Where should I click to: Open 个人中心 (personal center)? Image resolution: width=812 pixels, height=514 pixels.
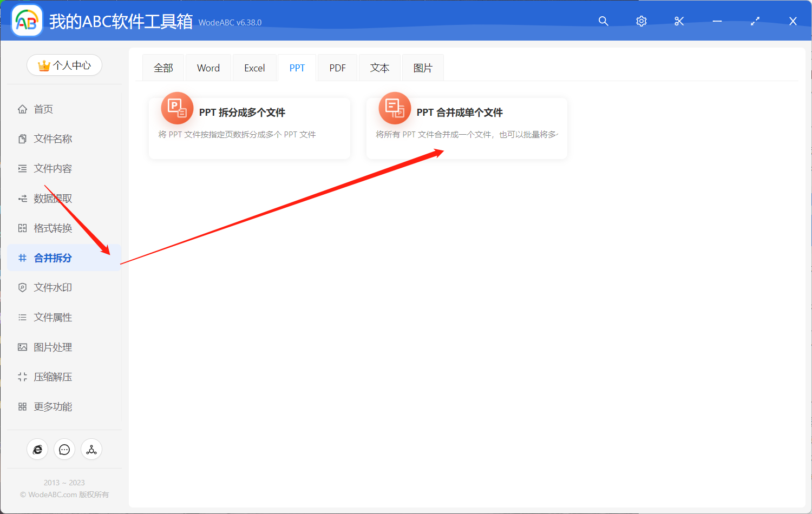[64, 64]
